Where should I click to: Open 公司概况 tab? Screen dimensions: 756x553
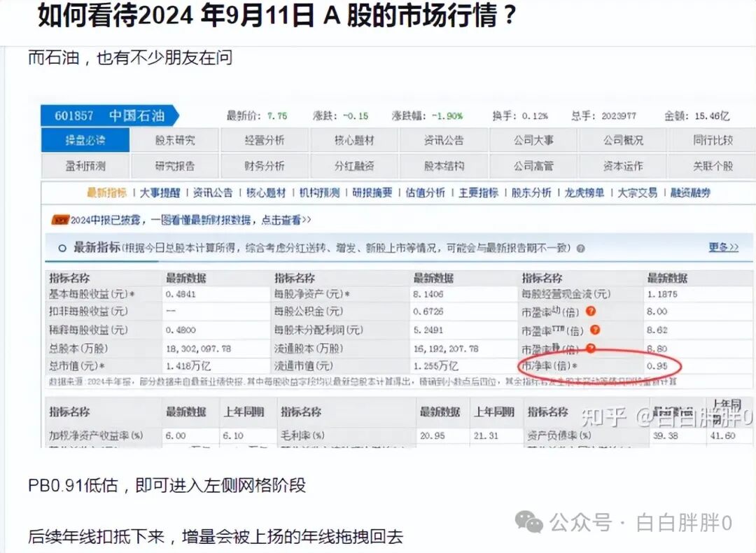coord(623,140)
